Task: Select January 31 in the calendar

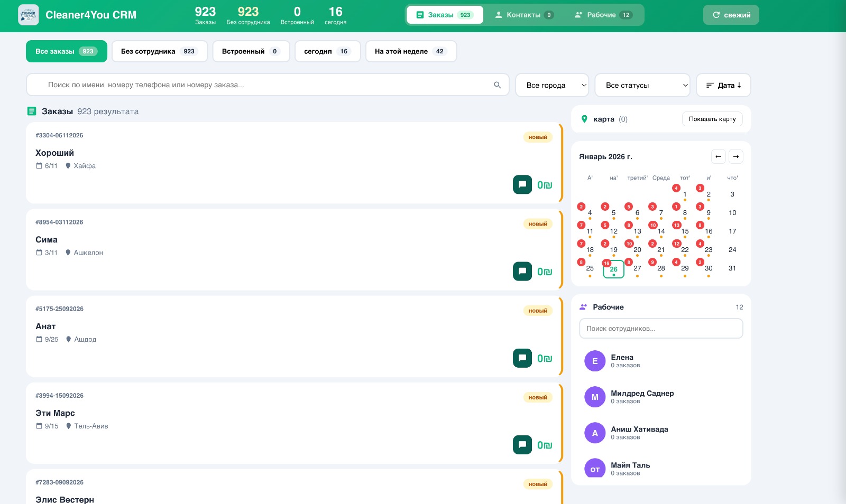Action: (732, 268)
